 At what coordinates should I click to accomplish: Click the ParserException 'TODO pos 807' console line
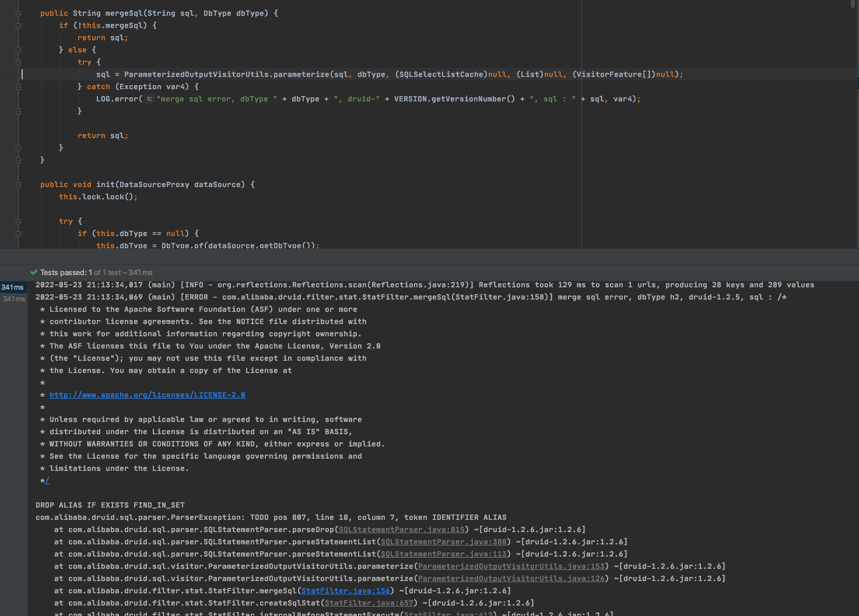(x=271, y=518)
